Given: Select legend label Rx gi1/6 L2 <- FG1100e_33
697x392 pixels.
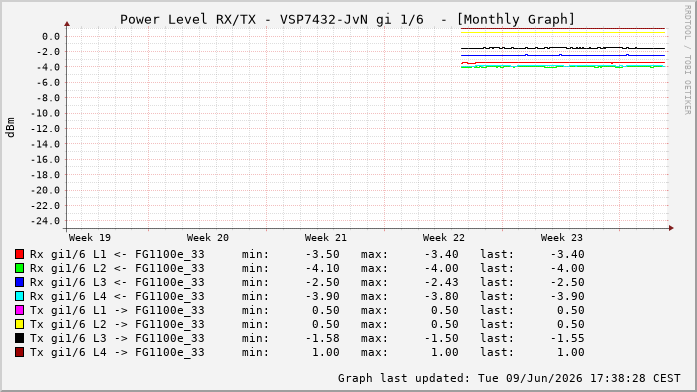Looking at the screenshot, I should 117,268.
